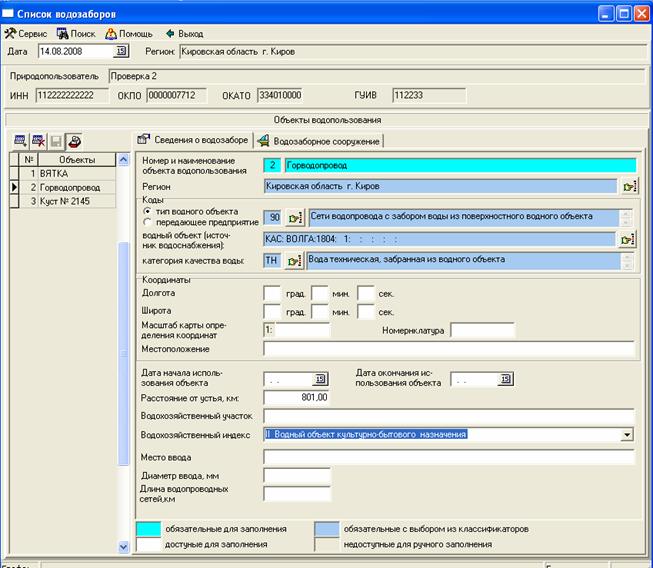Viewport: 653px width, 568px height.
Task: Open classifier picker next to code 90
Action: (293, 217)
